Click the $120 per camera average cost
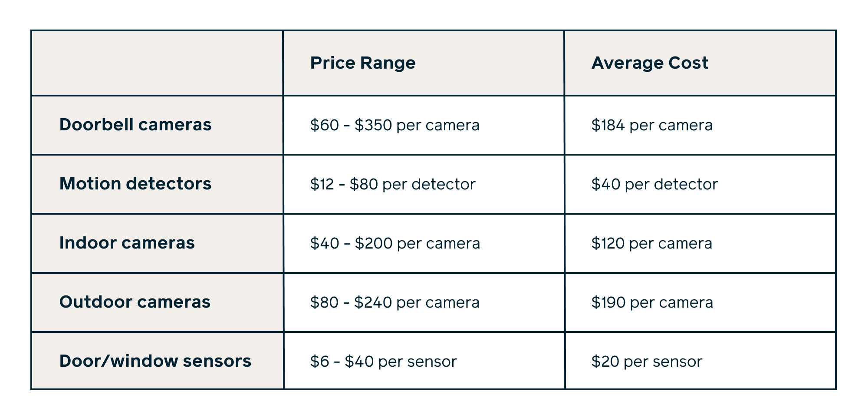 (651, 244)
